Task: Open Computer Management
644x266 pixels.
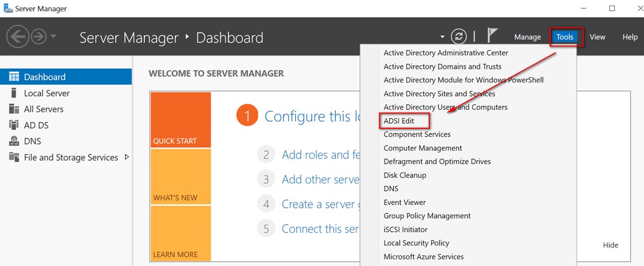Action: click(423, 148)
